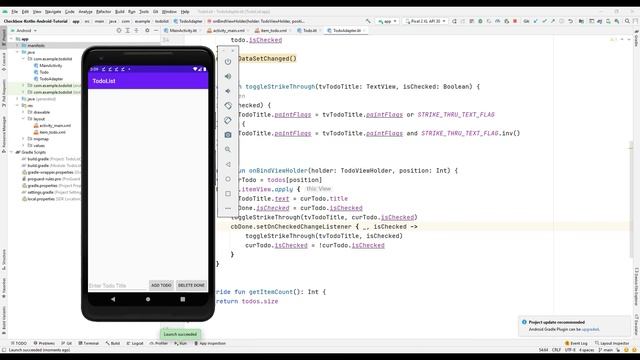Select item_todo.xml in project tree
Image resolution: width=640 pixels, height=360 pixels.
[x=49, y=132]
